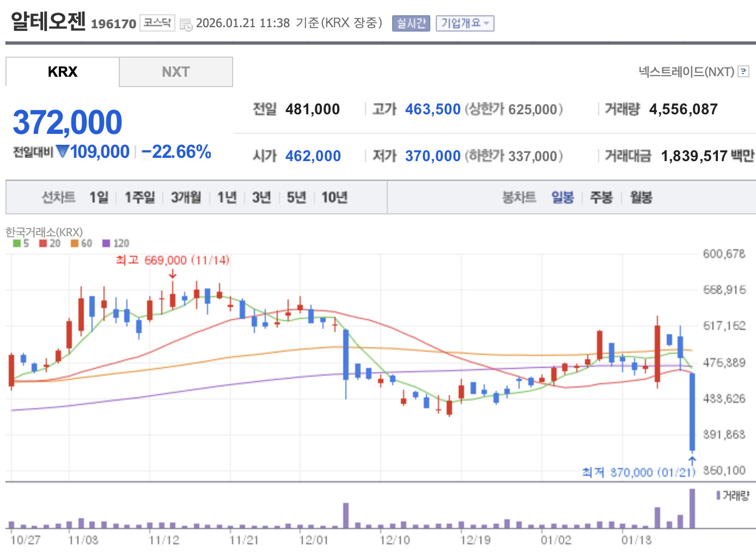Click the latest long blue candlestick
Viewport: 756px width, 553px height.
(692, 412)
